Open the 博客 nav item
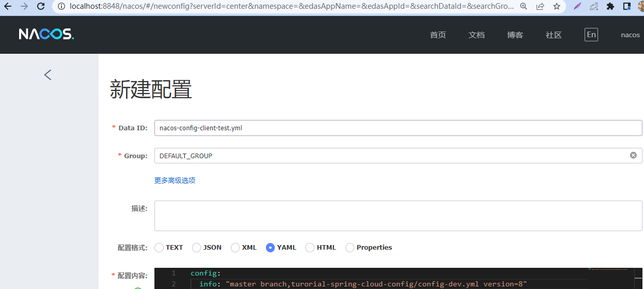The height and width of the screenshot is (289, 644). coord(515,35)
